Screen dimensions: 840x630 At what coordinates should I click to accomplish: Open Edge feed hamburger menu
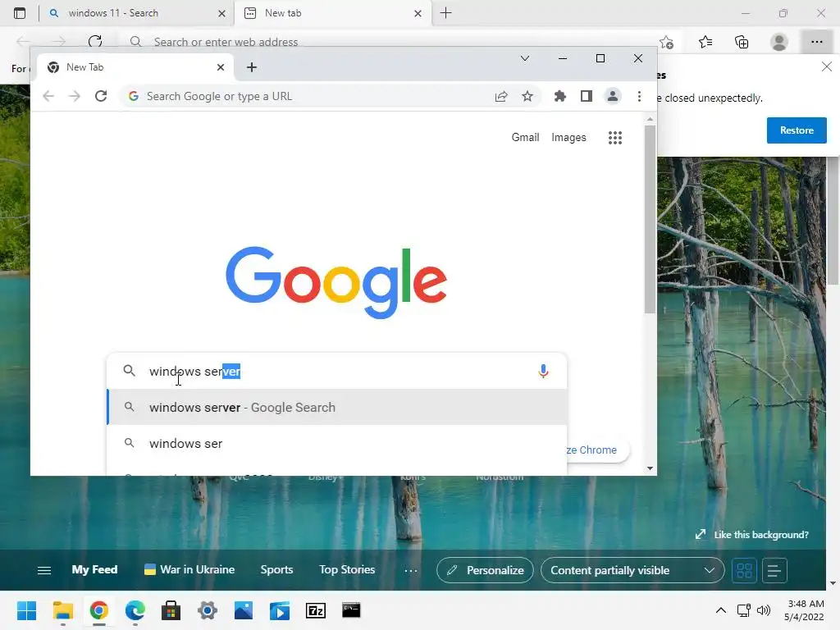(x=44, y=570)
